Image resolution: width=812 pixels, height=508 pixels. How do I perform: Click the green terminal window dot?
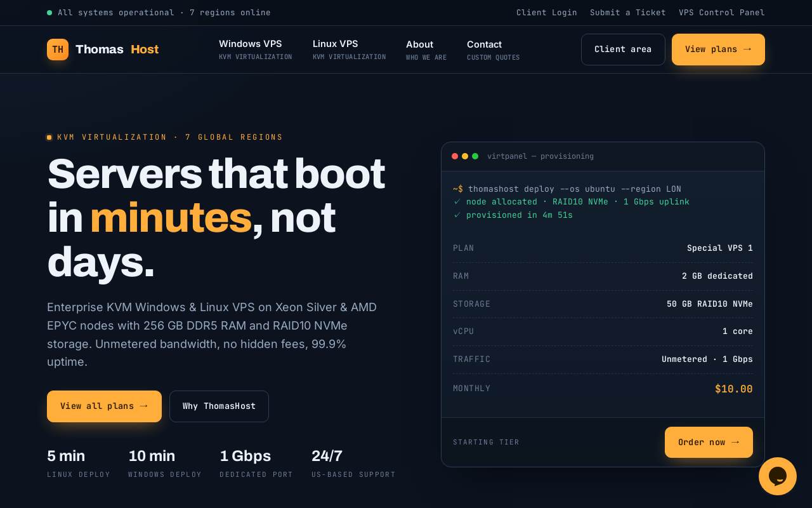click(475, 156)
